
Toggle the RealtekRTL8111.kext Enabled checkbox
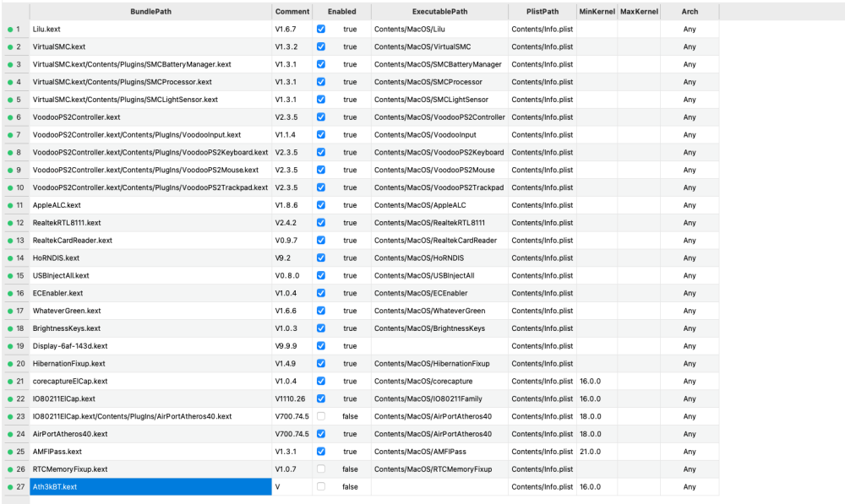tap(320, 223)
